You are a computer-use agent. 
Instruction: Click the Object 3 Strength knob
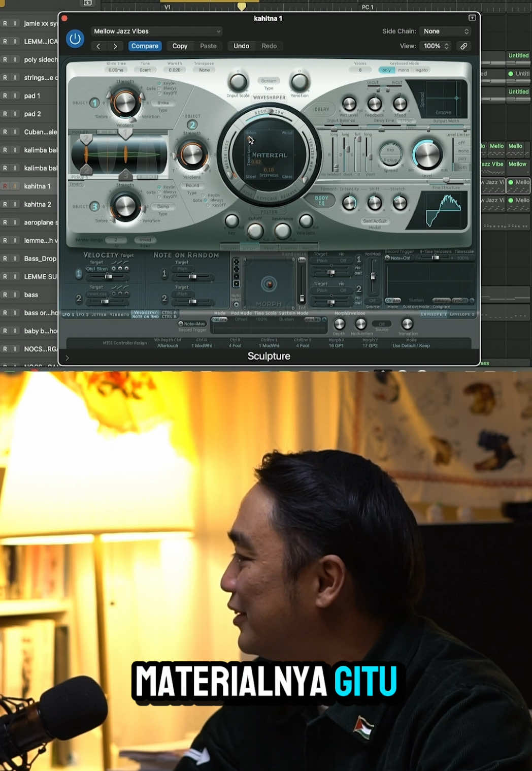tap(125, 206)
